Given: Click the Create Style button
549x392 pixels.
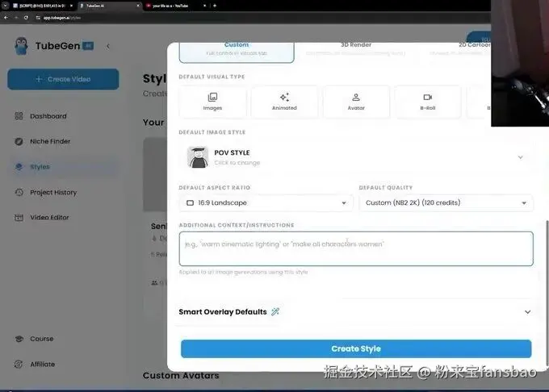Looking at the screenshot, I should coord(356,348).
